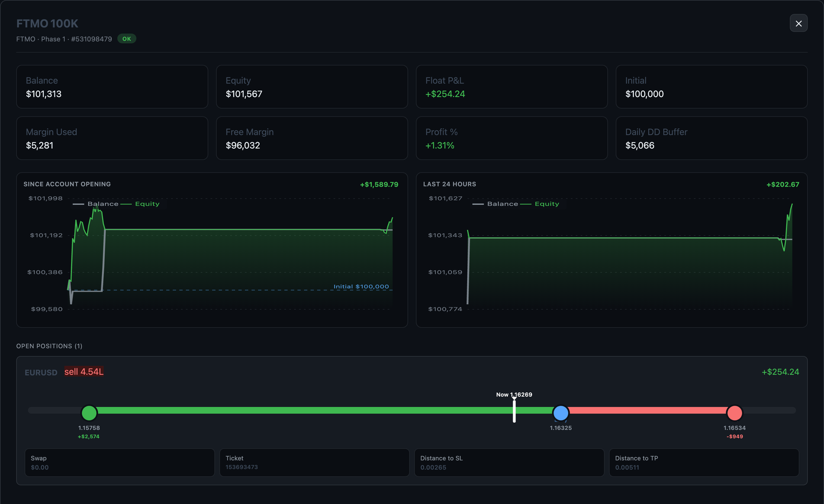Click the position profit +$254.24 on the right
Image resolution: width=824 pixels, height=504 pixels.
coord(780,372)
